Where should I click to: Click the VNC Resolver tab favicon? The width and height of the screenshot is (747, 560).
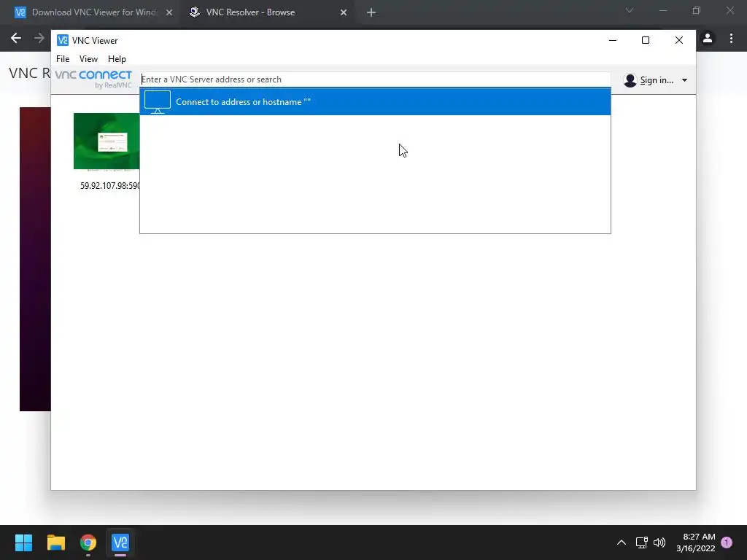coord(194,12)
